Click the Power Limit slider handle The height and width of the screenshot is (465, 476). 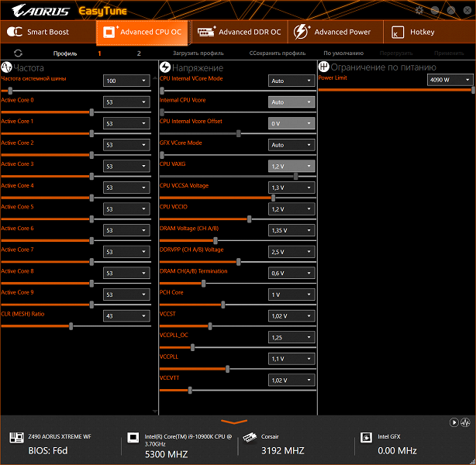473,90
